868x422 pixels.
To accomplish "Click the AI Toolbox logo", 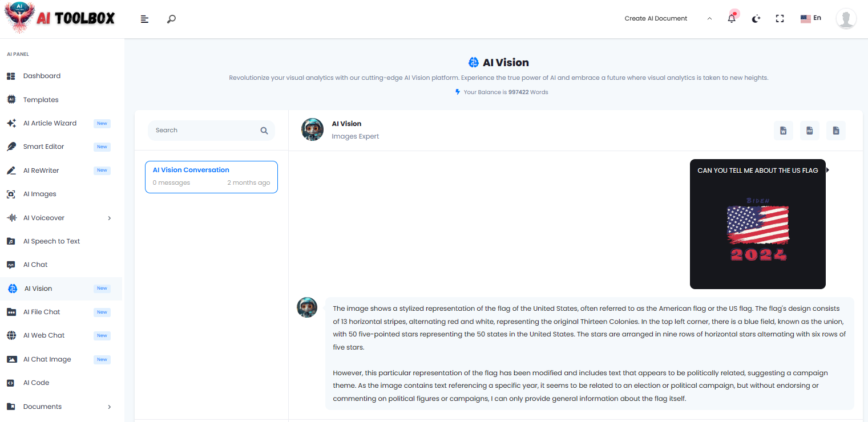I will click(60, 18).
